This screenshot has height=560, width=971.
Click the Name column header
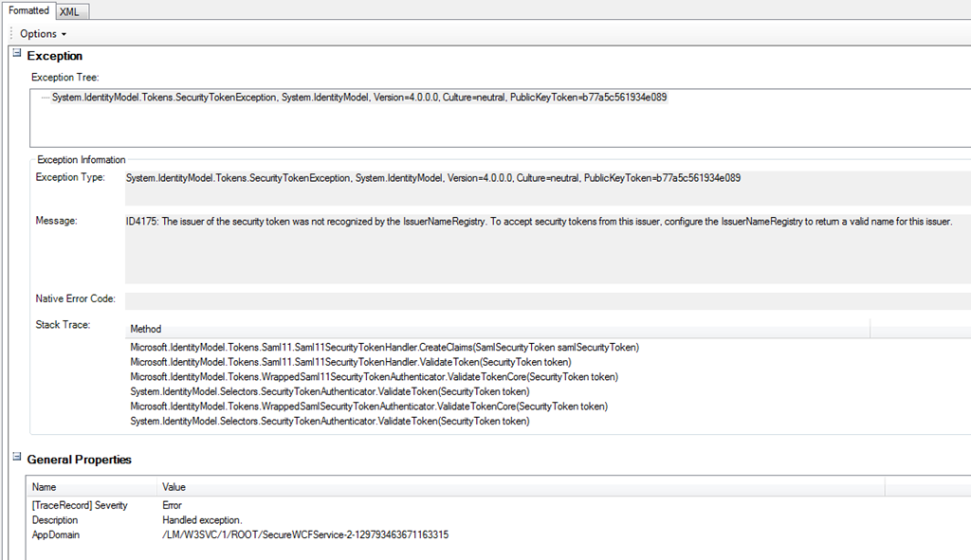pyautogui.click(x=92, y=487)
